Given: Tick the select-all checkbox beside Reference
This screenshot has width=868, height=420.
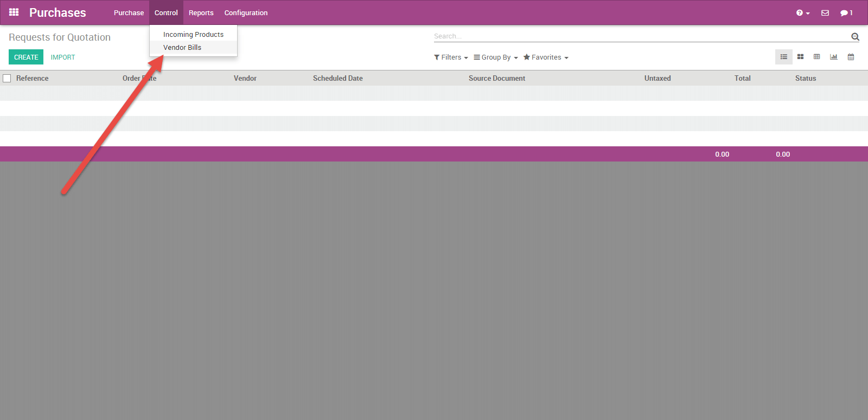Looking at the screenshot, I should 7,79.
